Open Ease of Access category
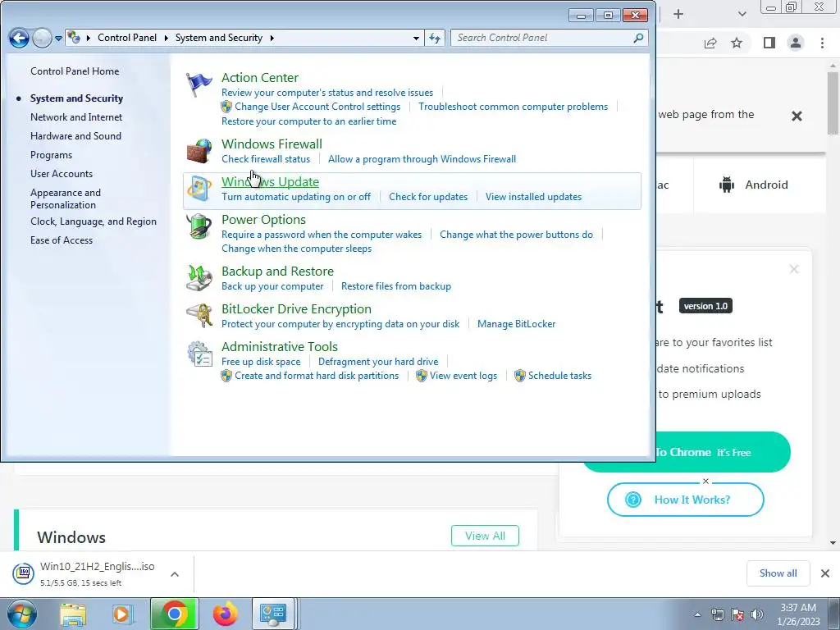840x630 pixels. [61, 240]
